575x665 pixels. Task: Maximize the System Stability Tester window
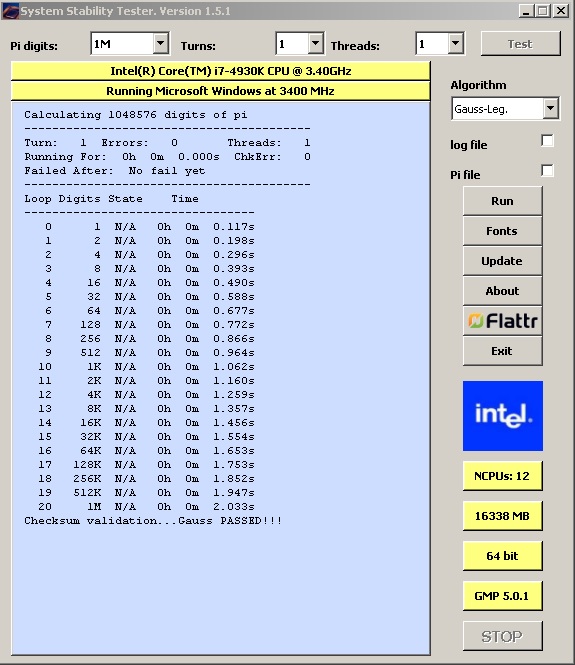pyautogui.click(x=542, y=11)
